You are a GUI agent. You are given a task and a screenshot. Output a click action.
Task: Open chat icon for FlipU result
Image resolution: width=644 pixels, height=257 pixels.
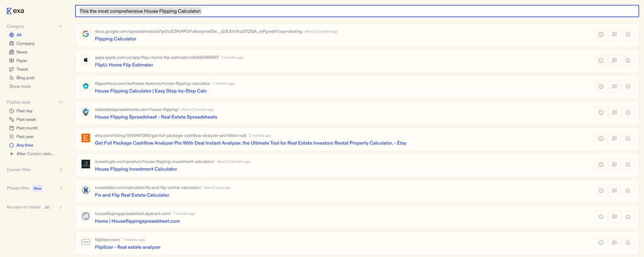614,60
